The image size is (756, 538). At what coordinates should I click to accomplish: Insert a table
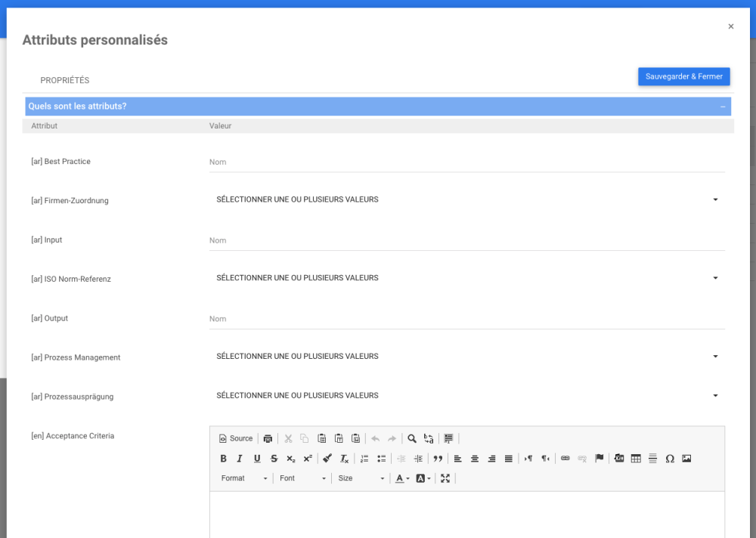tap(636, 459)
